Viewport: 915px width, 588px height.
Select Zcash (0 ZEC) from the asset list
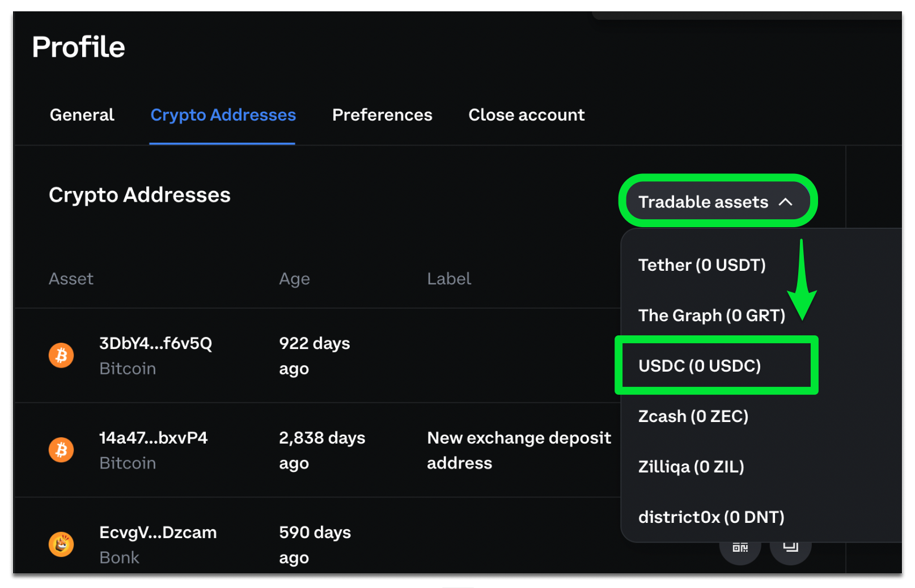point(693,416)
